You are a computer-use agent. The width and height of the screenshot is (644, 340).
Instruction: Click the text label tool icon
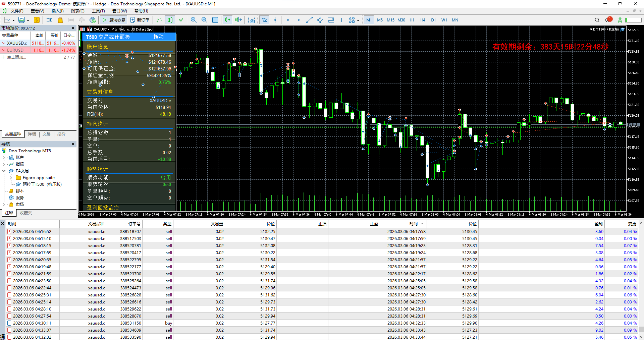(341, 20)
